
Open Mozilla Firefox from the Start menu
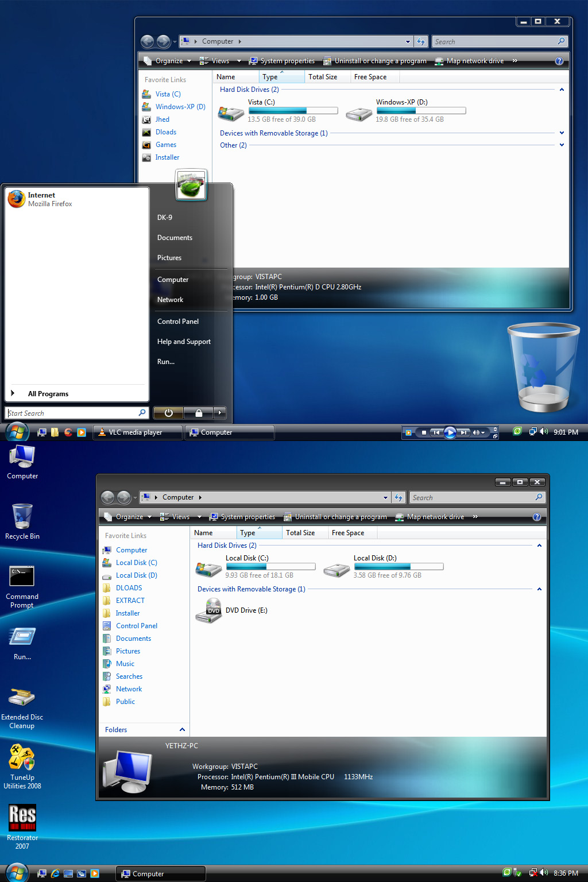[x=40, y=199]
